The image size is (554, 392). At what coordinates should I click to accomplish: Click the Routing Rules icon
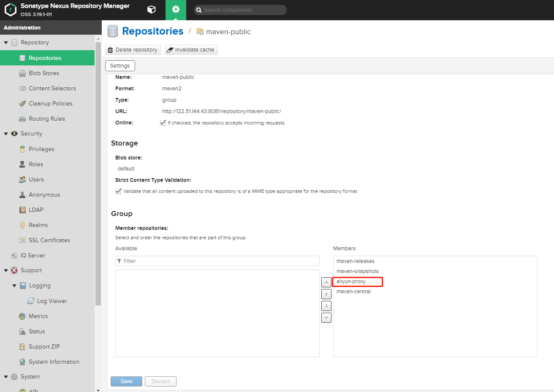click(22, 119)
